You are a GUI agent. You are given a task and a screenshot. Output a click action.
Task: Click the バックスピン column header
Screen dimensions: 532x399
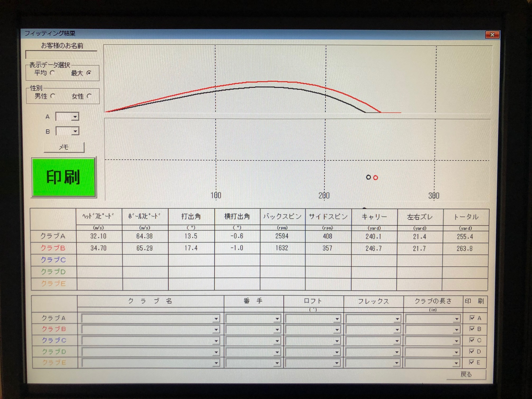[282, 217]
